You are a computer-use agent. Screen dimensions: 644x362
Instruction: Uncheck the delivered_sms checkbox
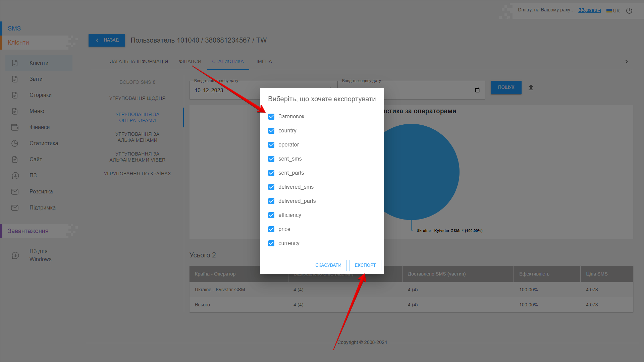pos(271,187)
